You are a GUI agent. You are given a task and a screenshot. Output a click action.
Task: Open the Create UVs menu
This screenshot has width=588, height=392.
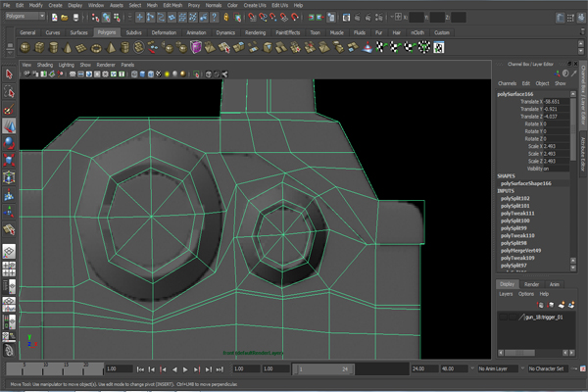pyautogui.click(x=255, y=5)
